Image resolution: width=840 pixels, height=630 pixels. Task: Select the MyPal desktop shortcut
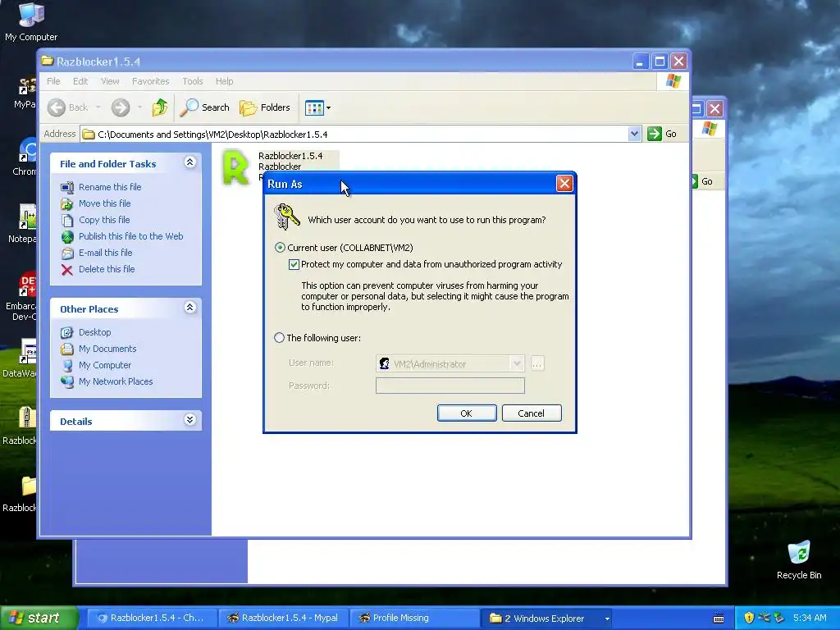(x=25, y=94)
